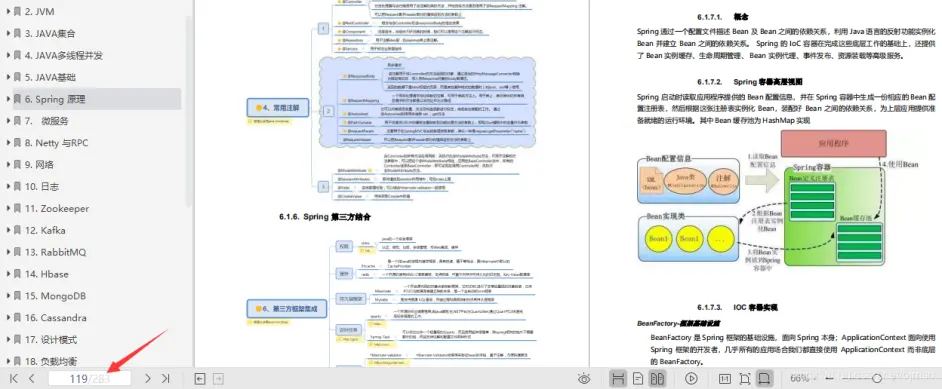The image size is (942, 389).
Task: Open the 66% zoom level dropdown
Action: coord(803,379)
